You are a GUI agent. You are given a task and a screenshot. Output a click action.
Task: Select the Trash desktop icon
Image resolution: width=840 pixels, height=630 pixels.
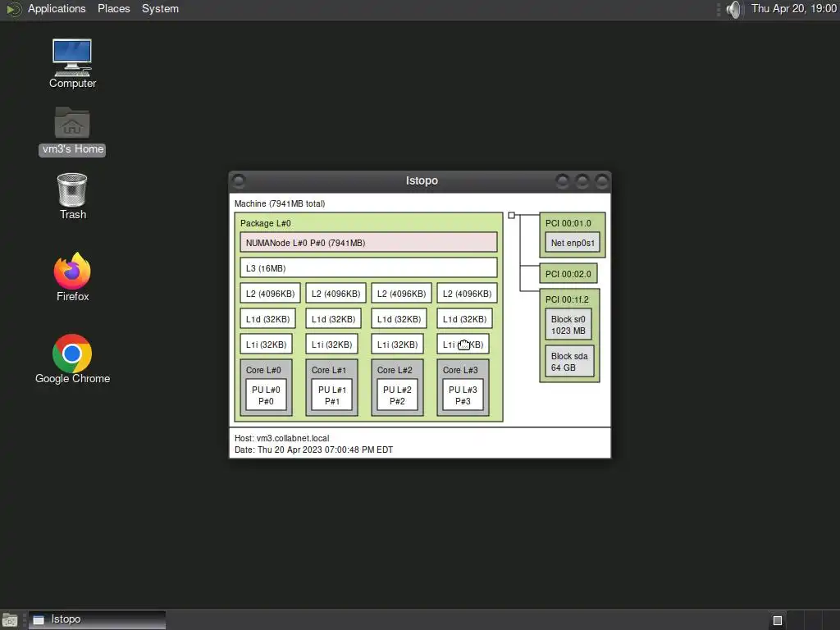point(72,196)
